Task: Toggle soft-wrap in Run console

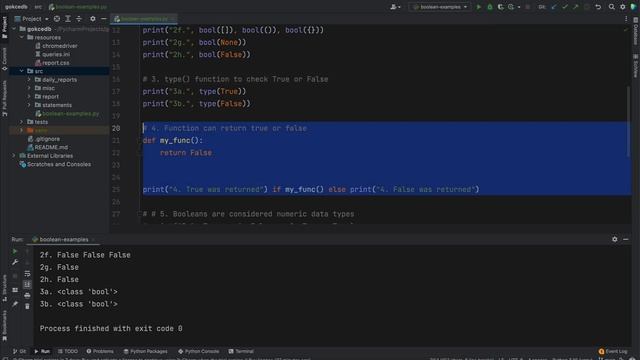Action: point(27,273)
